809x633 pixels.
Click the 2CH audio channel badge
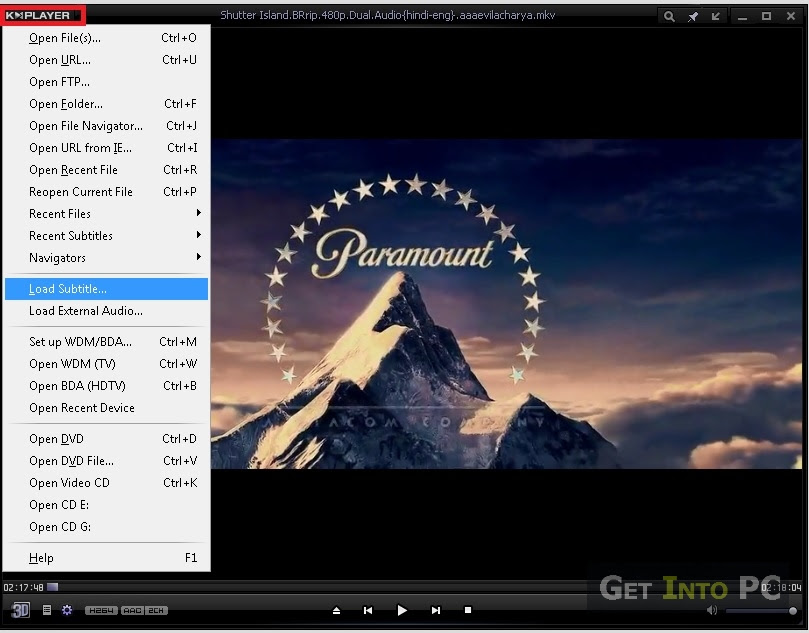pos(156,610)
